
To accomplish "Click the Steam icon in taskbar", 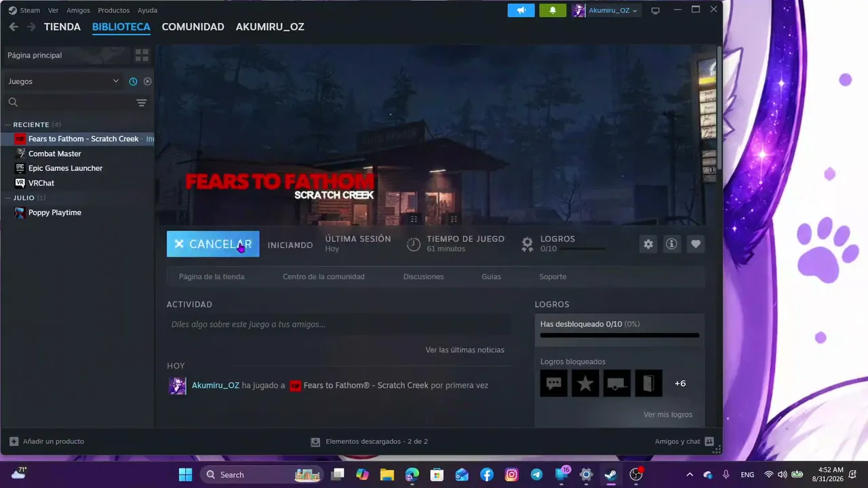I will coord(611,474).
